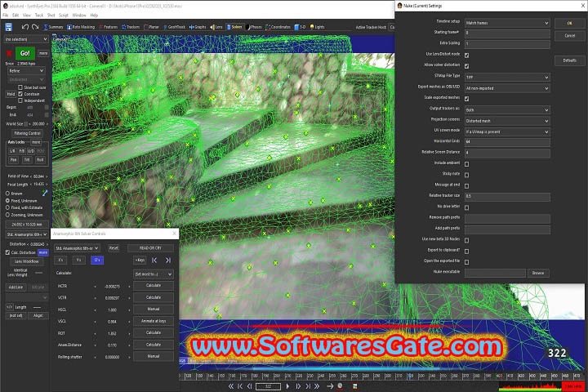Click OK in Nuke Settings dialog
This screenshot has width=588, height=392.
tap(570, 23)
